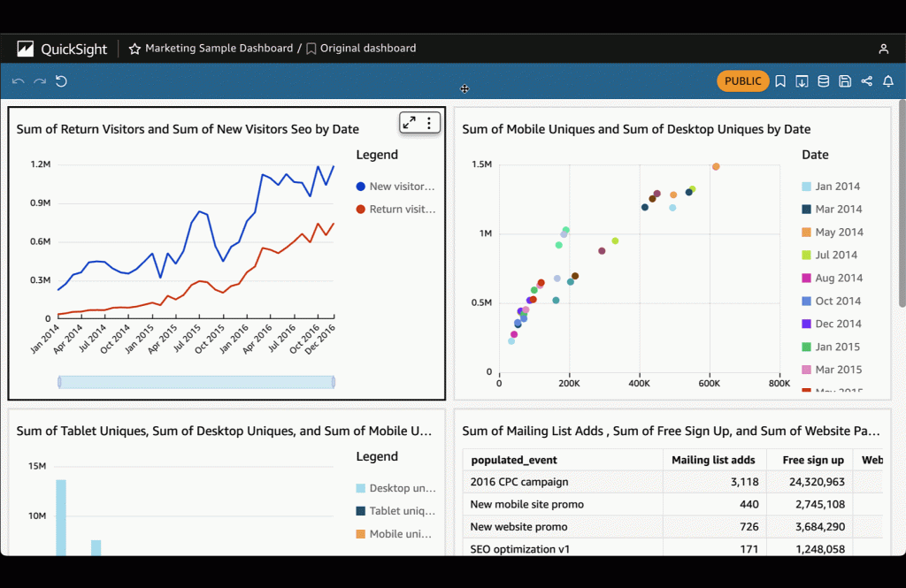
Task: Maximize the Return Visitors visual
Action: click(x=409, y=123)
